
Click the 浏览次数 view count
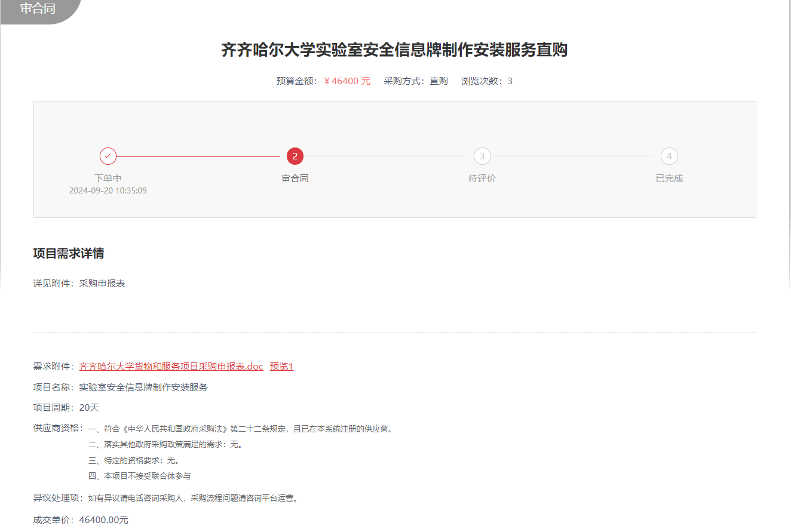click(x=486, y=81)
